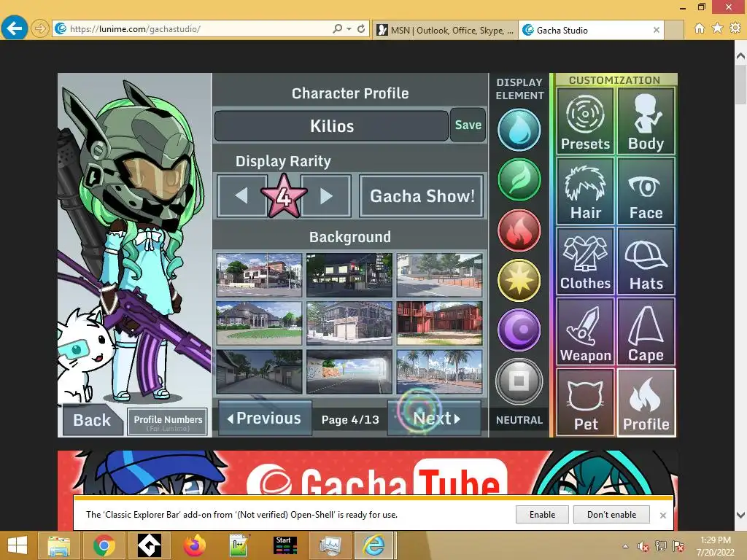Open the Weapon customization menu
Viewport: 747px width, 560px height.
[585, 332]
